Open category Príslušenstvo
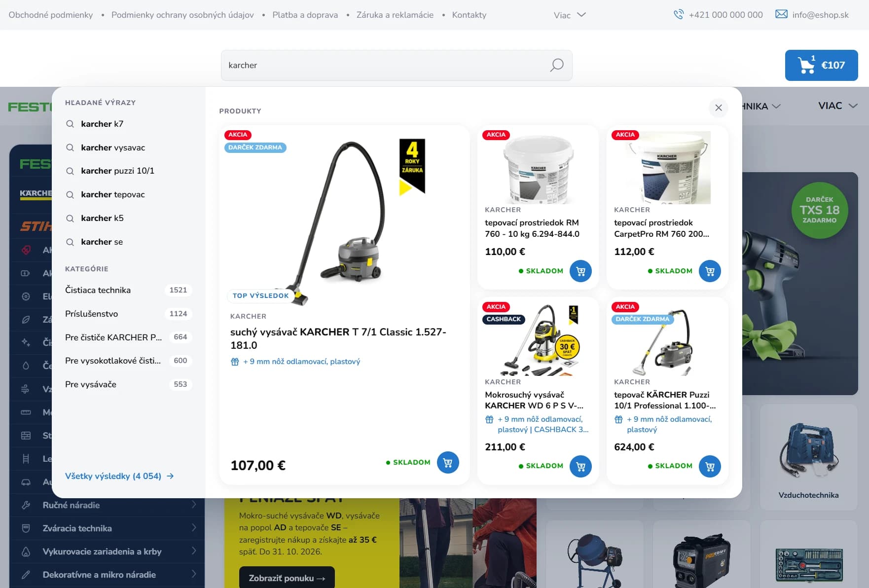Screen dimensions: 869x588 pos(128,314)
